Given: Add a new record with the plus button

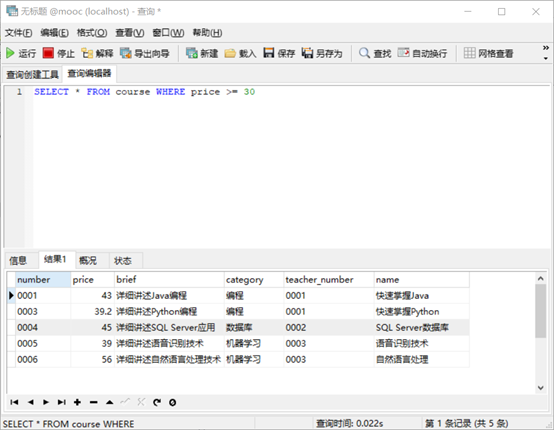Looking at the screenshot, I should tap(77, 402).
